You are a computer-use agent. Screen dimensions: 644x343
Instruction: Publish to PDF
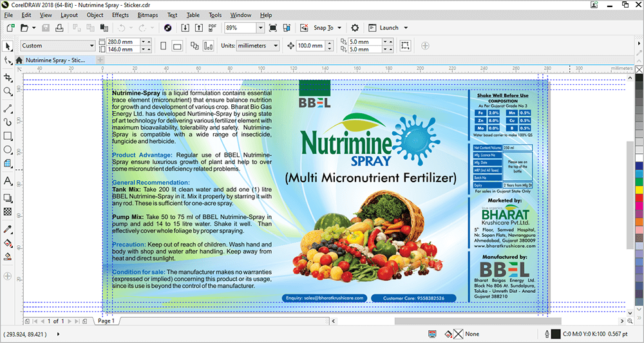[213, 28]
